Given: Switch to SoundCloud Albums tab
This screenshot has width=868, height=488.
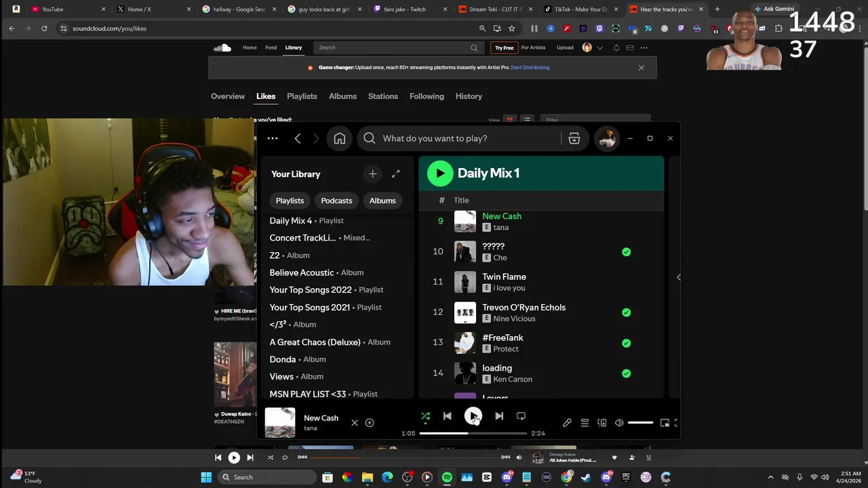Looking at the screenshot, I should click(342, 96).
